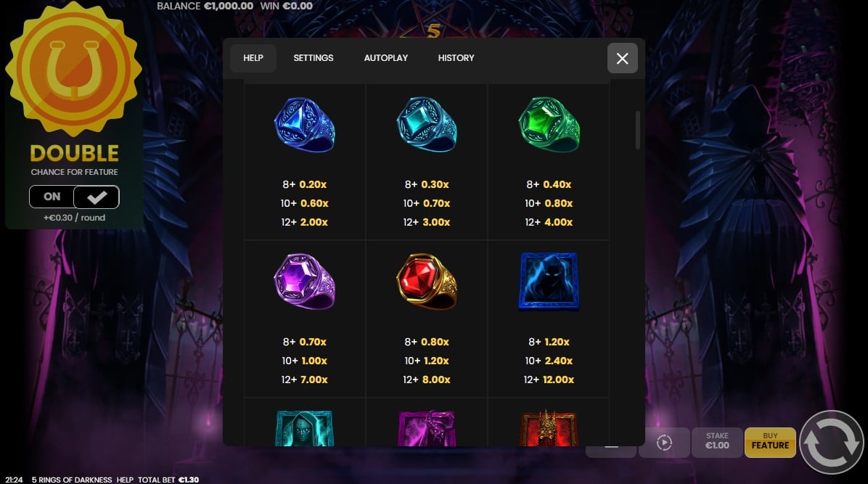Spin the reels with circular arrows button
This screenshot has height=484, width=868.
pyautogui.click(x=832, y=442)
